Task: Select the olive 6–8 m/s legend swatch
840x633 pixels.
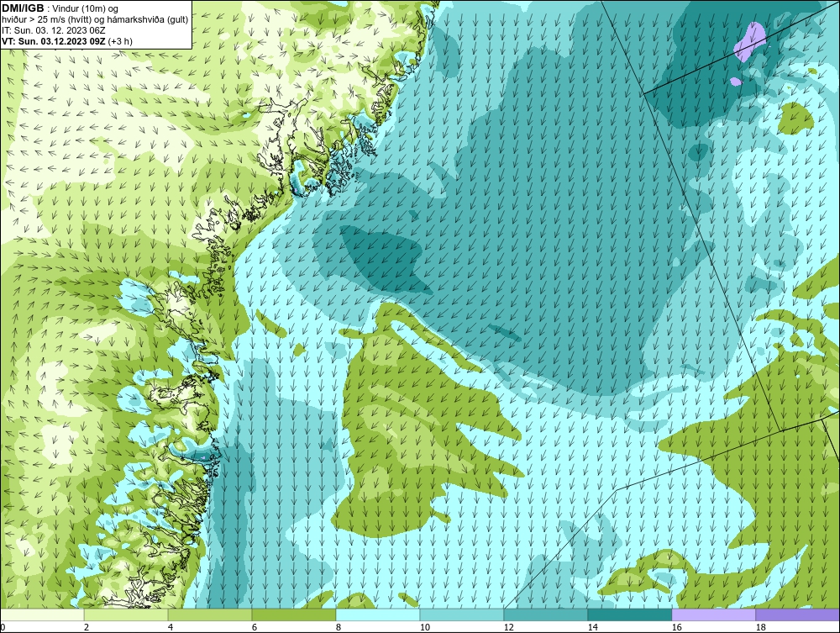Action: tap(293, 615)
